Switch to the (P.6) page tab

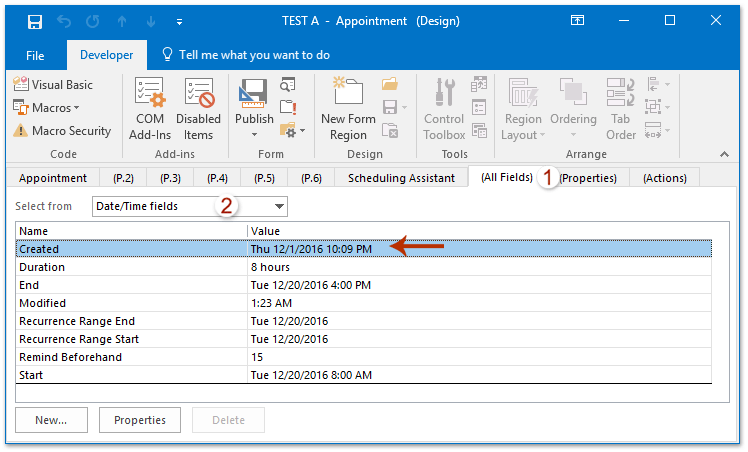(x=311, y=178)
